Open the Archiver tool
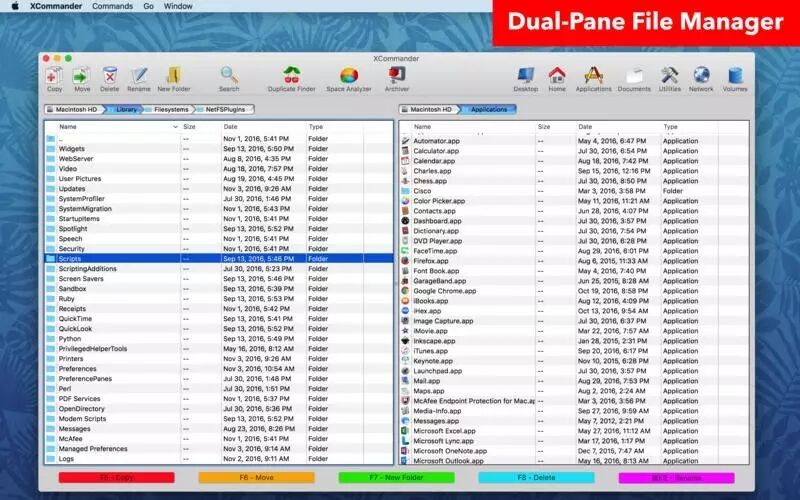 click(397, 79)
